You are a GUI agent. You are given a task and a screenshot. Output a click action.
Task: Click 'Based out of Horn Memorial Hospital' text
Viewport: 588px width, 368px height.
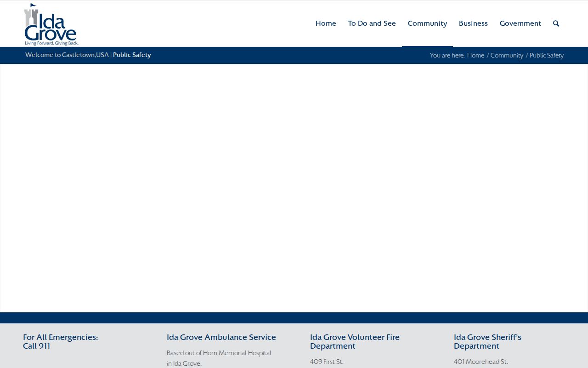pyautogui.click(x=219, y=353)
